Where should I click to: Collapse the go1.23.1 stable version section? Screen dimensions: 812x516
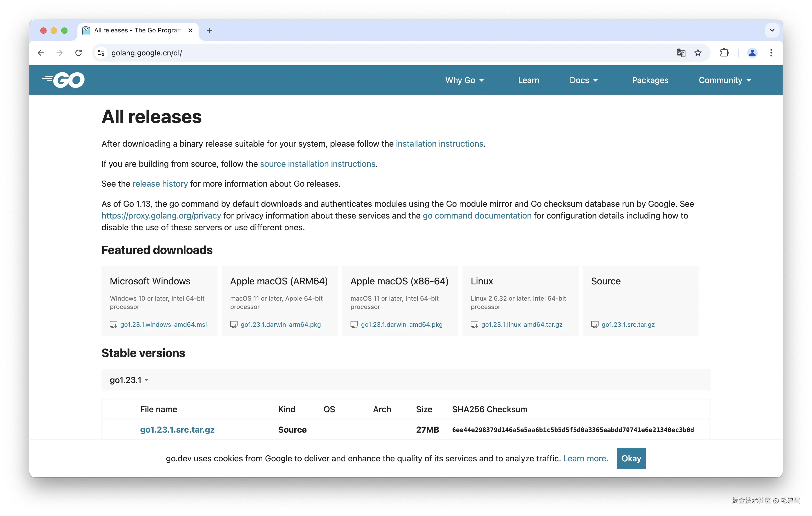pyautogui.click(x=129, y=380)
